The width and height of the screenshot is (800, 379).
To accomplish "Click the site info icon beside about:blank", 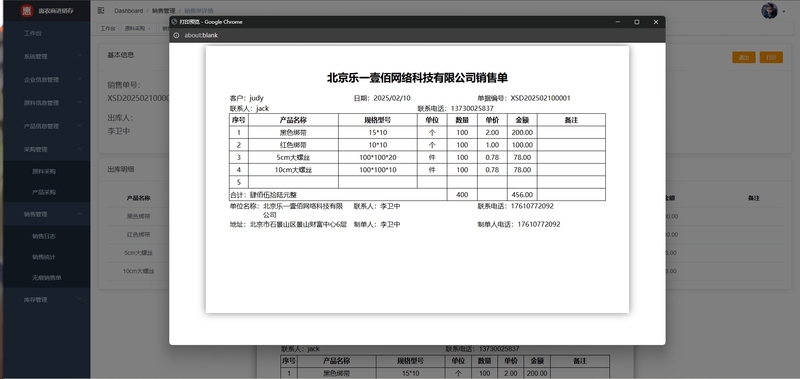I will pos(176,35).
